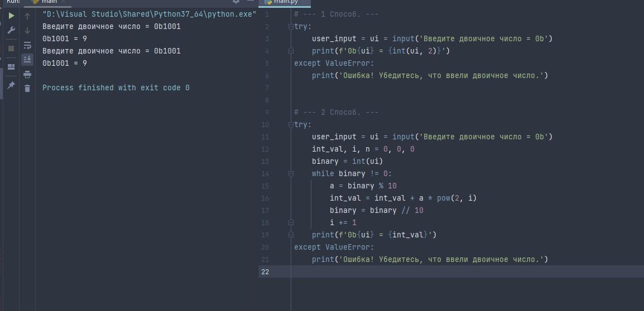Screen dimensions: 644x311
Task: Toggle fold end marker on line 19
Action: [x=291, y=235]
